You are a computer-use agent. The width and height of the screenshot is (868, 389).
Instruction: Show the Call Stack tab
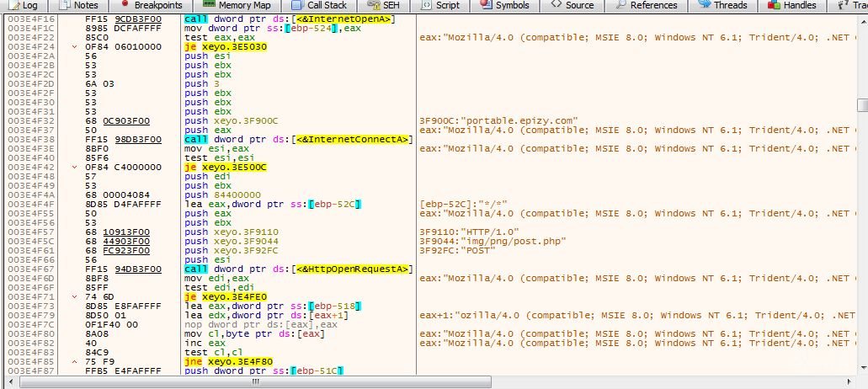(x=320, y=6)
